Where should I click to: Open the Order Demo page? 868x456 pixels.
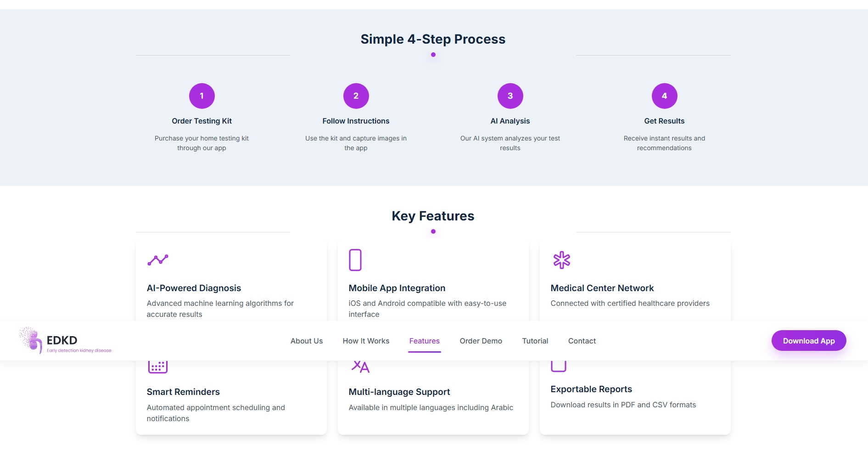pyautogui.click(x=481, y=341)
